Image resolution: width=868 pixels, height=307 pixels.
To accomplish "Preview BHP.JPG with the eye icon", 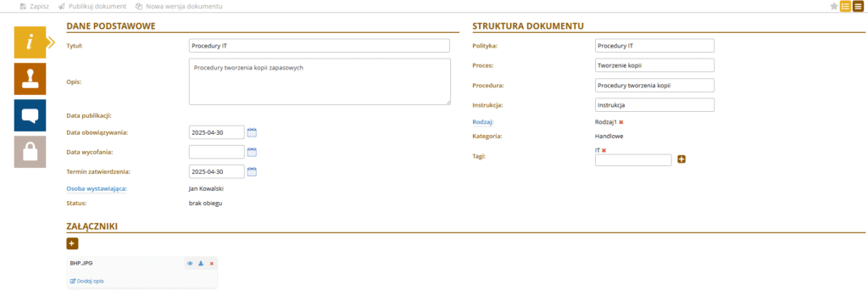I will tap(190, 264).
